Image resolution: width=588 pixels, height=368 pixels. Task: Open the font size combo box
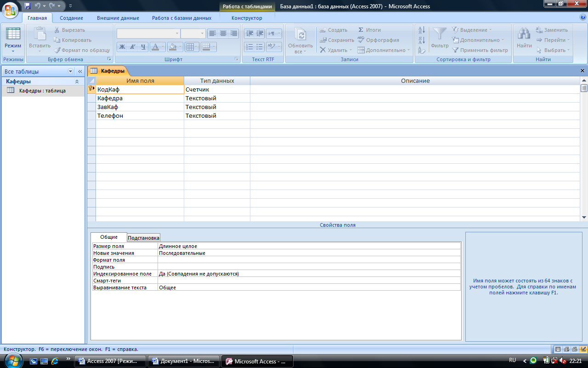point(193,34)
